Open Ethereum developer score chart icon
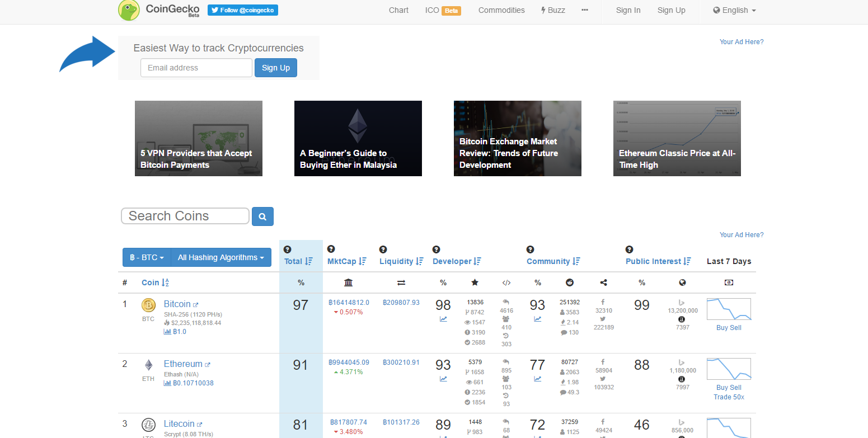 (443, 379)
